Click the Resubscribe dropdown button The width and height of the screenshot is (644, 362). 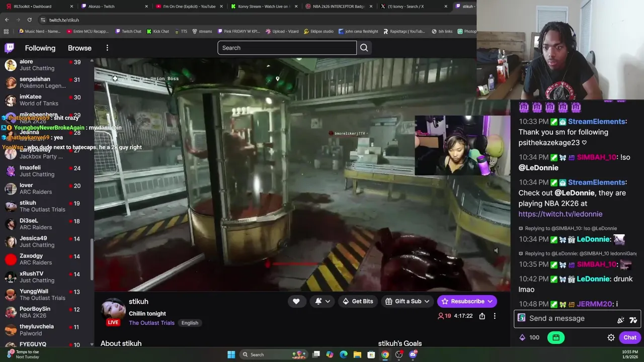pyautogui.click(x=467, y=301)
